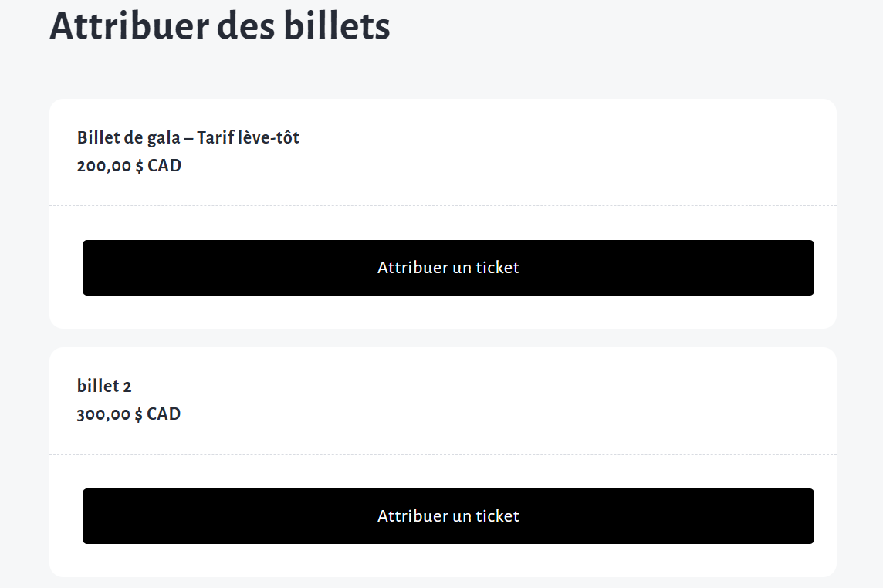The image size is (883, 588).
Task: Assign a ticket at the 200,00 $ early-bird rate
Action: (x=448, y=268)
